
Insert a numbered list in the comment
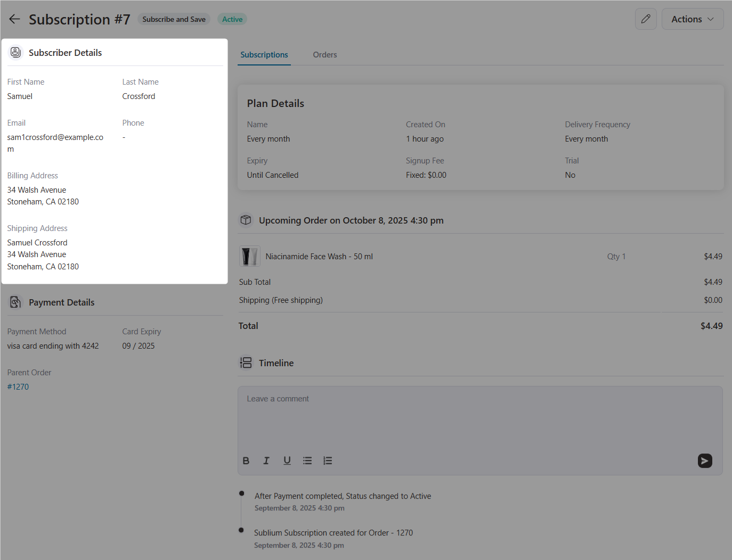(x=328, y=460)
